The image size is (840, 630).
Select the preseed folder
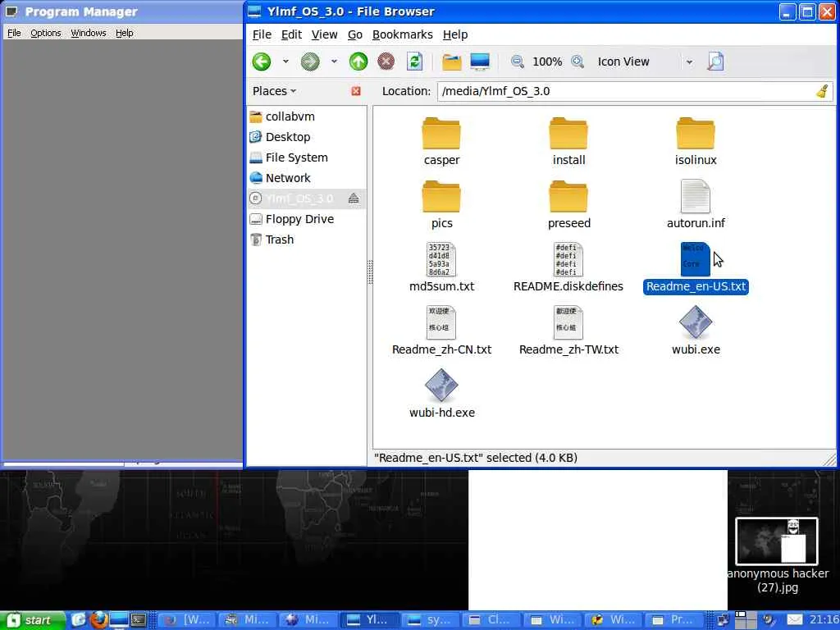pos(568,203)
